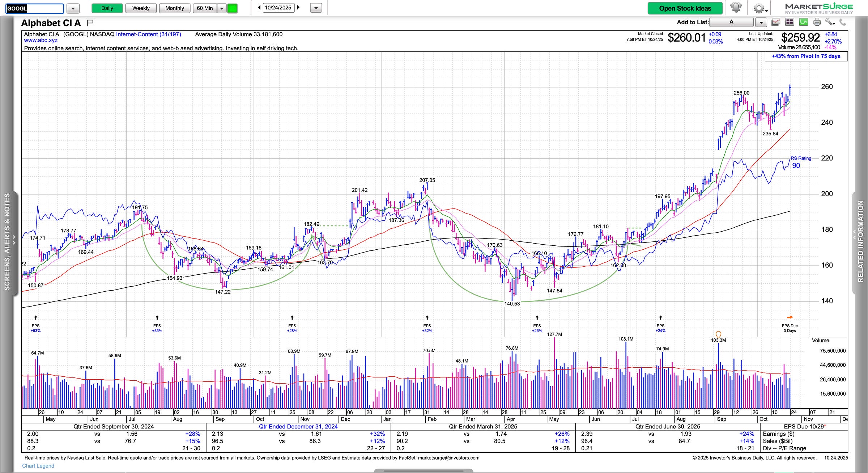Switch to the Weekly chart tab

pos(141,8)
